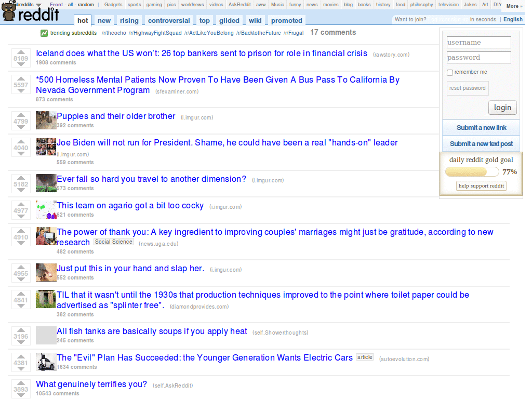532x399 pixels.
Task: Downvote the slap her post
Action: (x=21, y=279)
